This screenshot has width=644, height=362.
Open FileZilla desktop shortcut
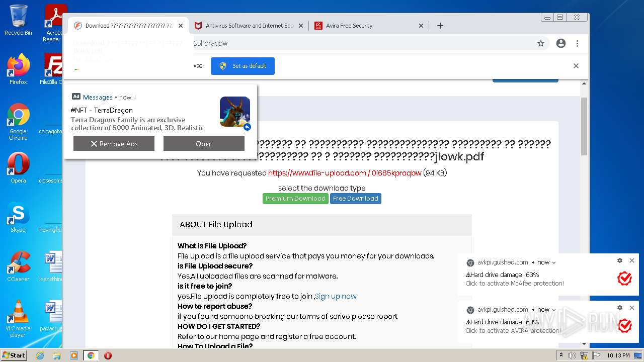(52, 69)
